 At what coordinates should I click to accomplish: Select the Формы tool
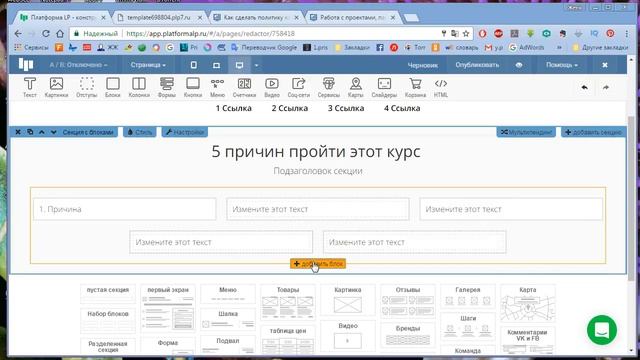(167, 87)
